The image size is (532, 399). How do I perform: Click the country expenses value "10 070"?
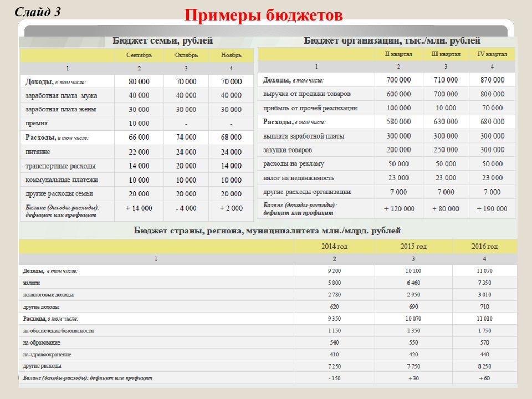(x=413, y=319)
